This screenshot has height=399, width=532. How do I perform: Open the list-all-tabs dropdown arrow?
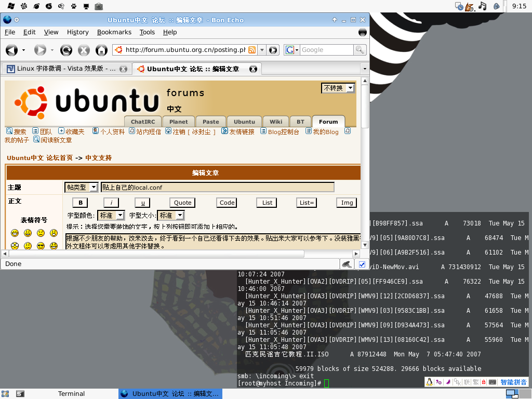(365, 69)
